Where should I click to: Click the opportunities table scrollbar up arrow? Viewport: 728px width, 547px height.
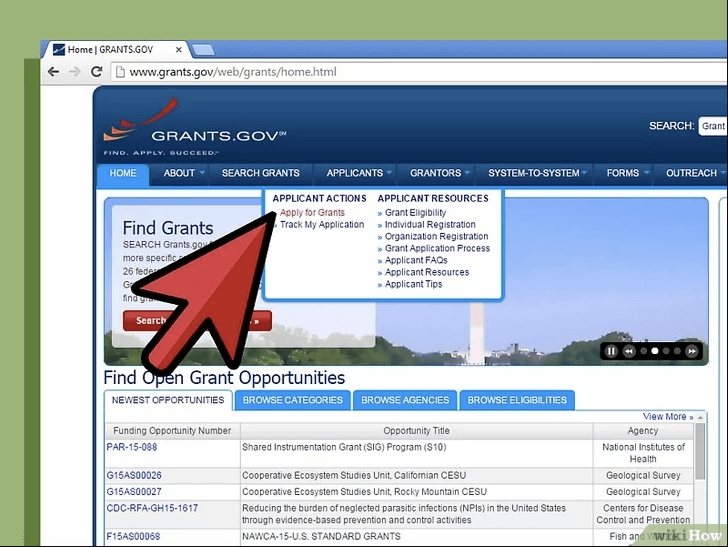coord(698,417)
